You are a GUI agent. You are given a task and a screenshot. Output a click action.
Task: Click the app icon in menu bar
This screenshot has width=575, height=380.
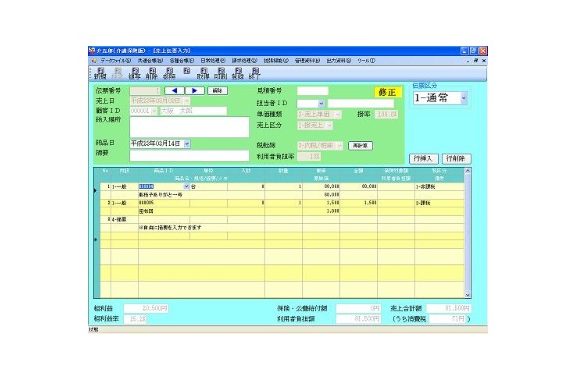pyautogui.click(x=94, y=61)
